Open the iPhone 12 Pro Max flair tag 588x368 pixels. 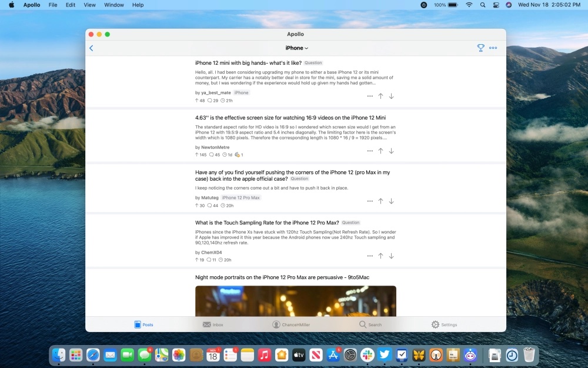coord(240,197)
